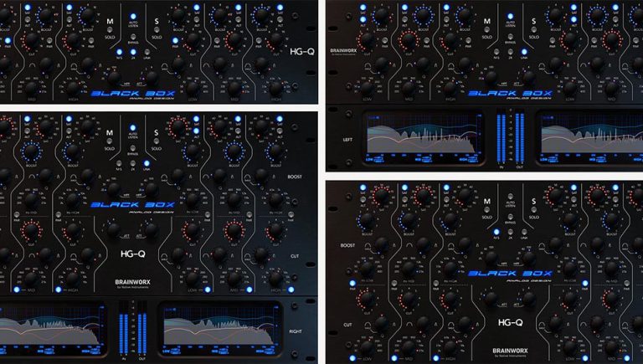Click Black Box logo in top-left panel

133,94
